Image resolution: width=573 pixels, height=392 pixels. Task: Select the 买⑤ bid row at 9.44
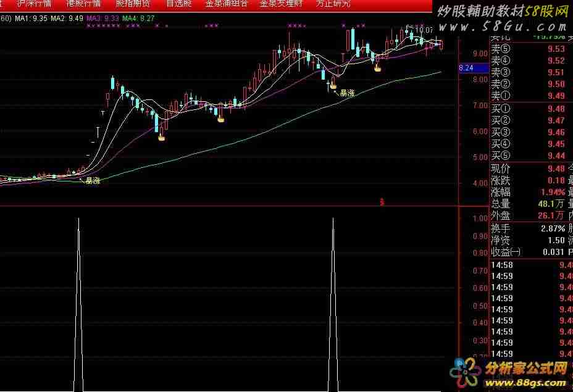coord(531,156)
